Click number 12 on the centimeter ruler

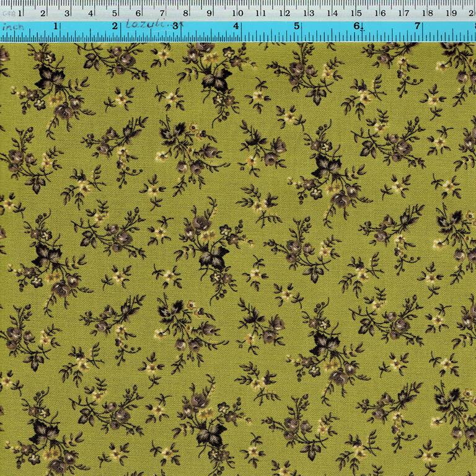tap(284, 14)
